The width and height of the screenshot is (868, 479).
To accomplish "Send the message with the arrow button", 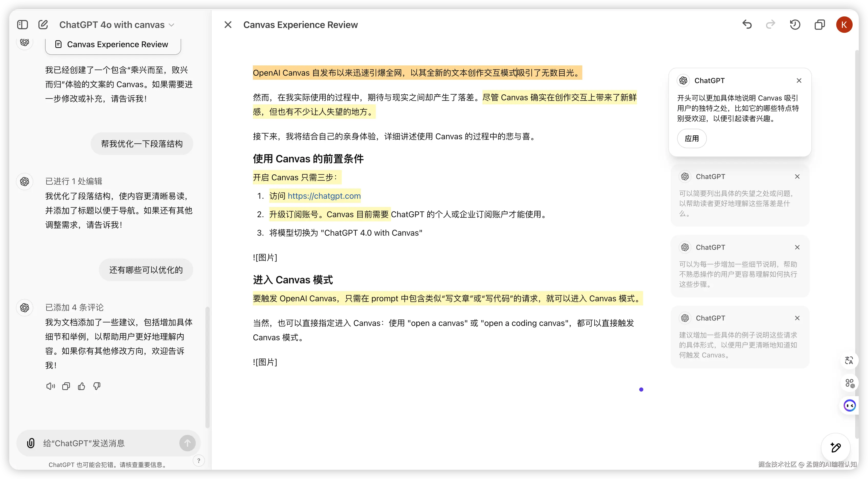I will [187, 443].
